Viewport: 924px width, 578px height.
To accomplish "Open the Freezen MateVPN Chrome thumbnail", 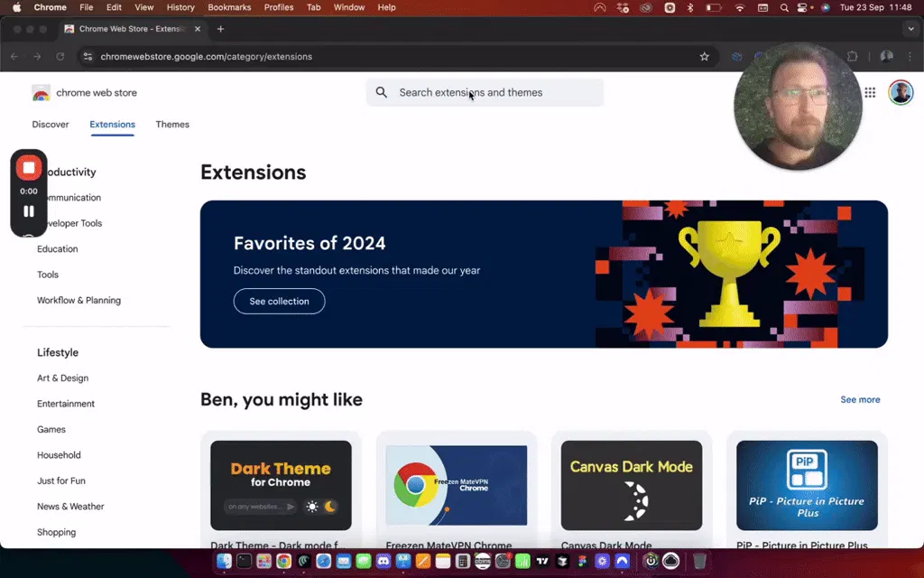I will click(x=456, y=485).
